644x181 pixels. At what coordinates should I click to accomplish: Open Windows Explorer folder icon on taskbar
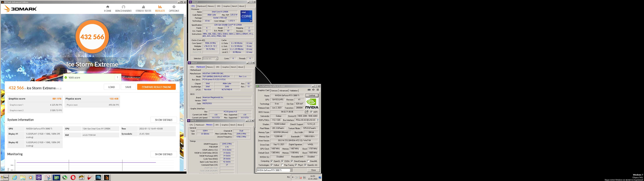23,177
